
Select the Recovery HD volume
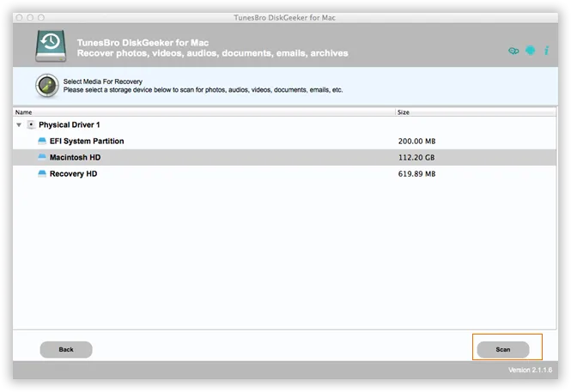click(x=73, y=174)
